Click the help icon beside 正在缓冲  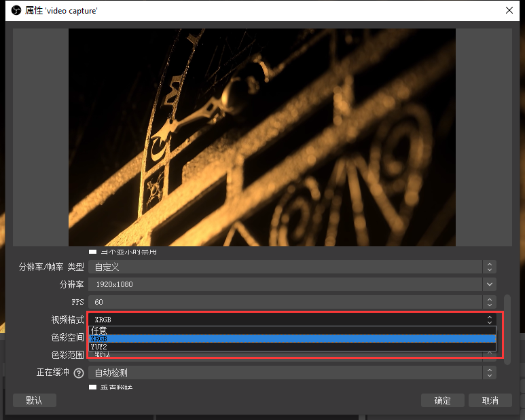coord(79,373)
